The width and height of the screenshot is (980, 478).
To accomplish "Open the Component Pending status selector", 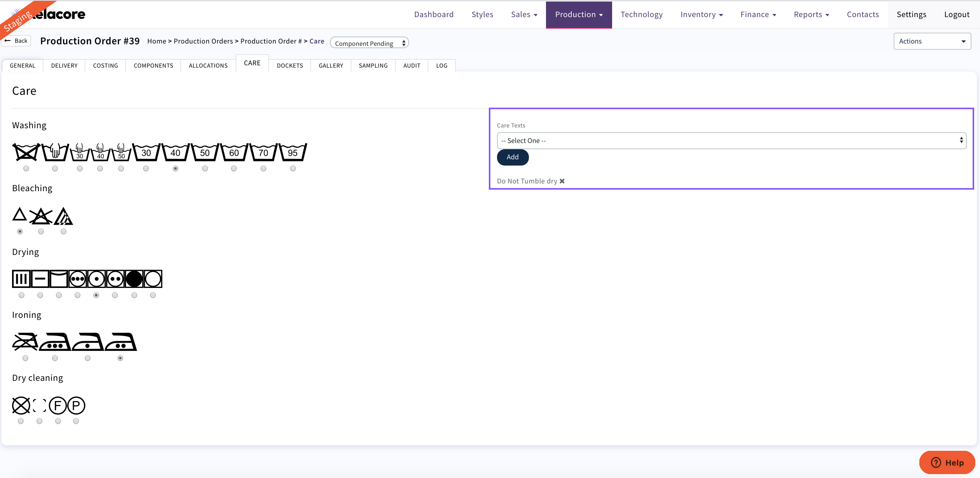I will coord(369,43).
